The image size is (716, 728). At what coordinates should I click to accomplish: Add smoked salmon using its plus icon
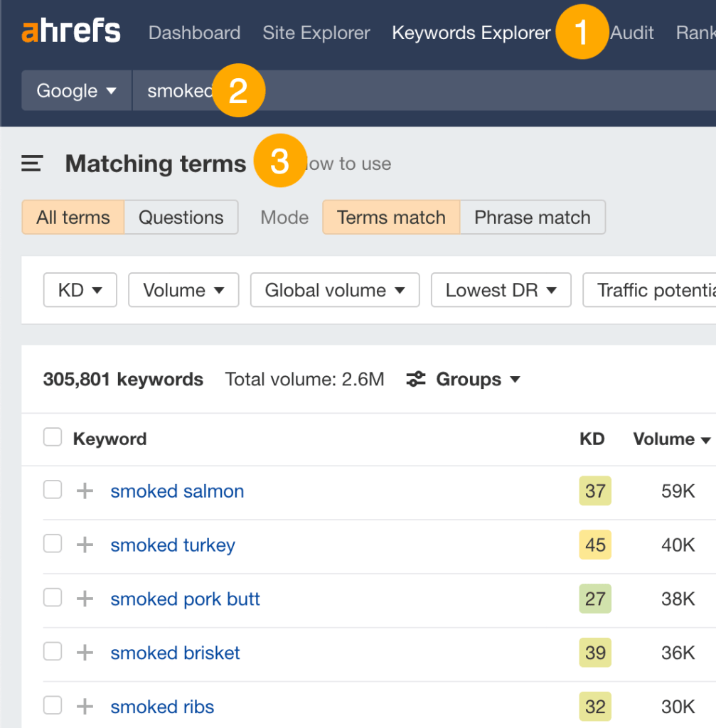coord(84,491)
